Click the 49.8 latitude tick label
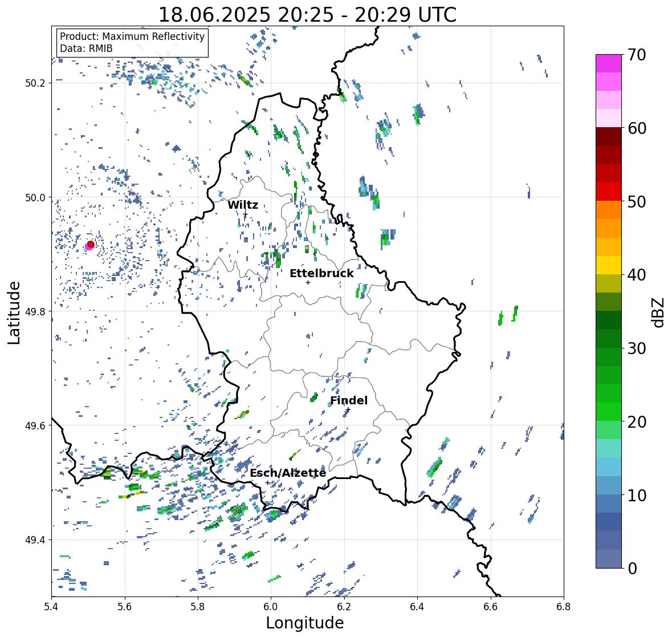 click(x=35, y=311)
